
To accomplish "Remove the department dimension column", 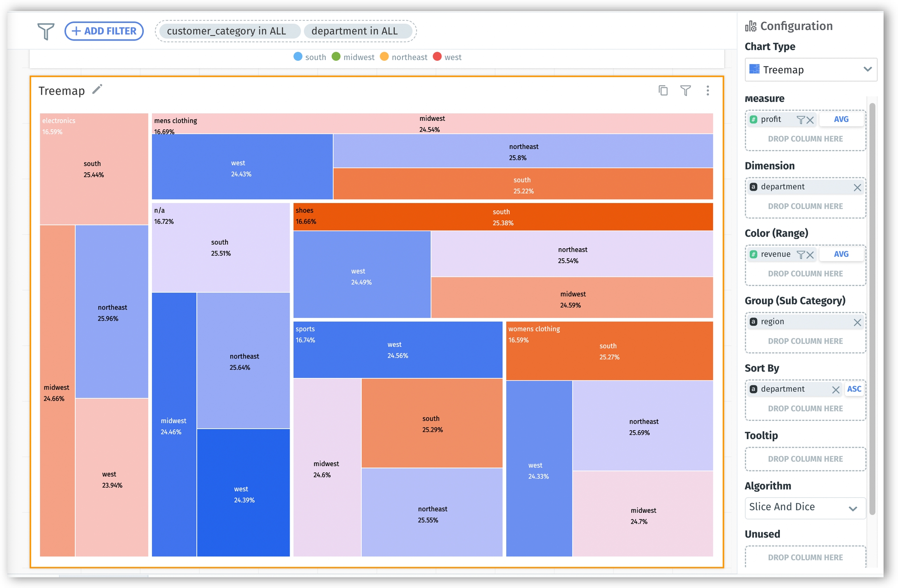I will click(857, 187).
